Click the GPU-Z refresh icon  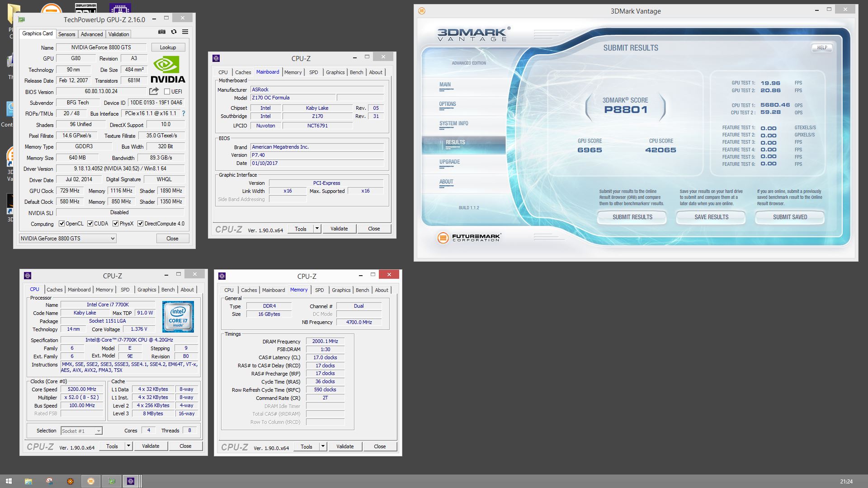(174, 32)
